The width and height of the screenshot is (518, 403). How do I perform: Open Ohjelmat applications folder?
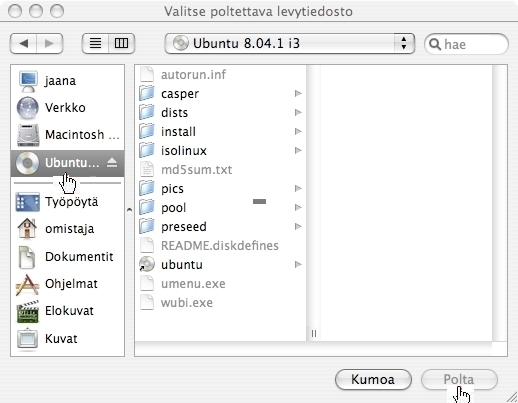(x=68, y=284)
